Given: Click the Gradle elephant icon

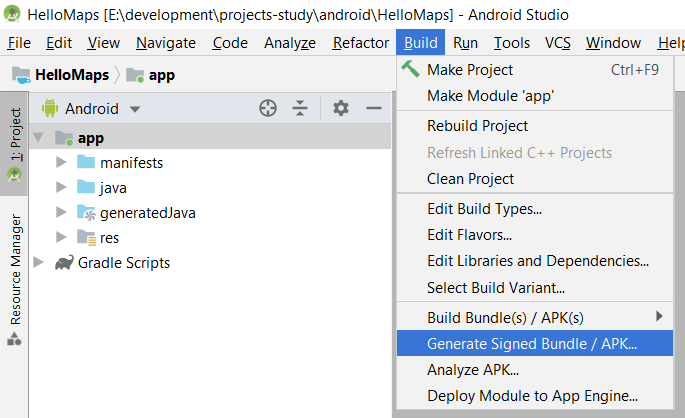Looking at the screenshot, I should pyautogui.click(x=64, y=263).
